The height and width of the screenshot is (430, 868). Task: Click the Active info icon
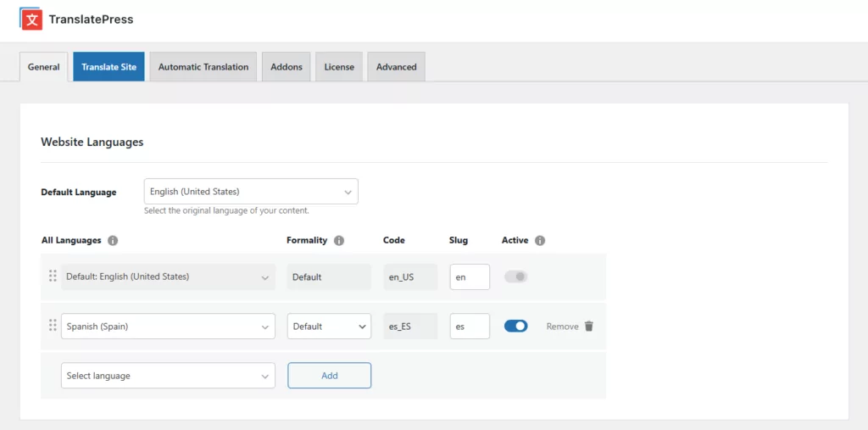(540, 241)
